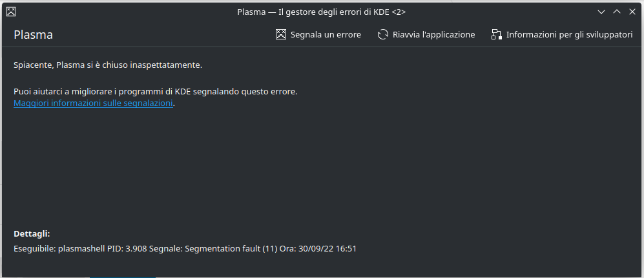The height and width of the screenshot is (278, 644).
Task: Click the Segmentation fault (11) signal text
Action: [x=231, y=248]
